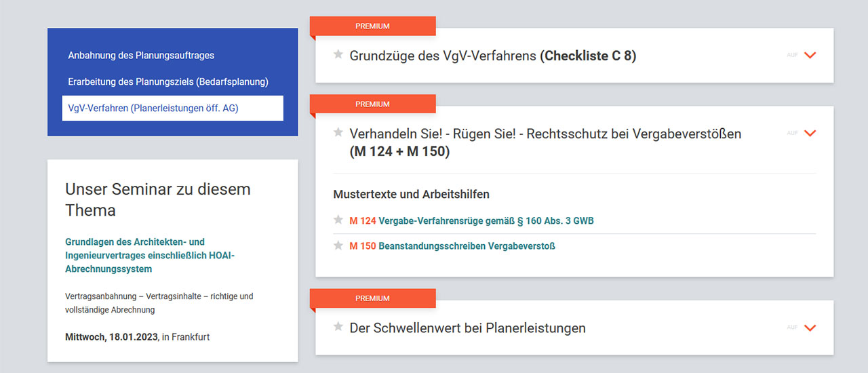868x373 pixels.
Task: Click the PREMIUM badge above Grundzüge card
Action: 372,26
